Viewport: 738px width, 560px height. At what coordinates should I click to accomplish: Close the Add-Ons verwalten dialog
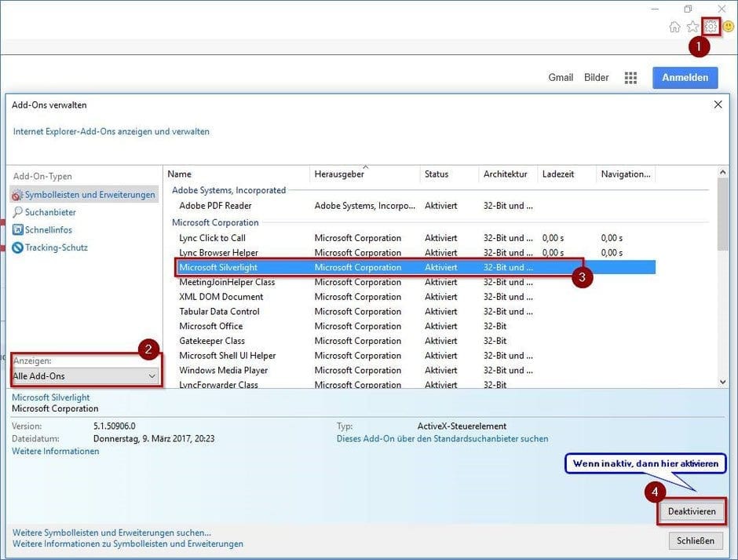718,104
